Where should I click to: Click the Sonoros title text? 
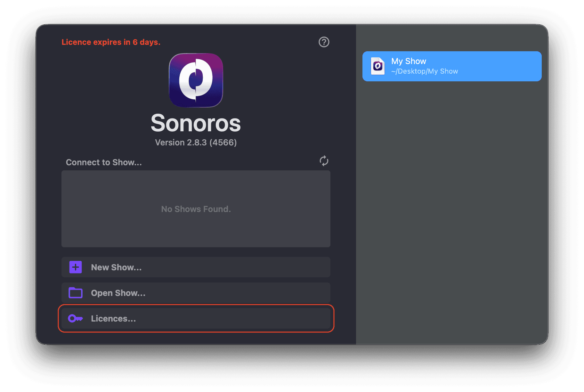[x=196, y=123]
